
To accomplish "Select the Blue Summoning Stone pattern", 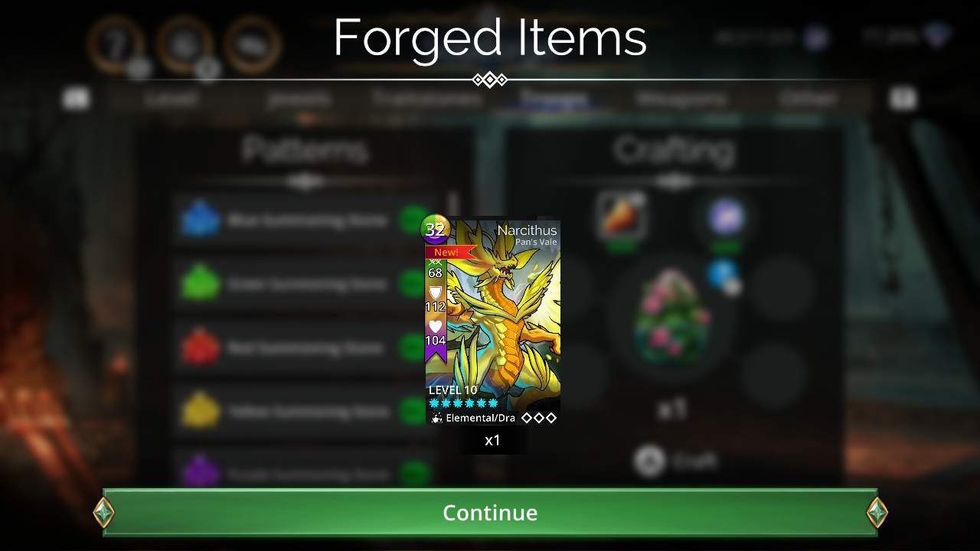I will pos(305,220).
